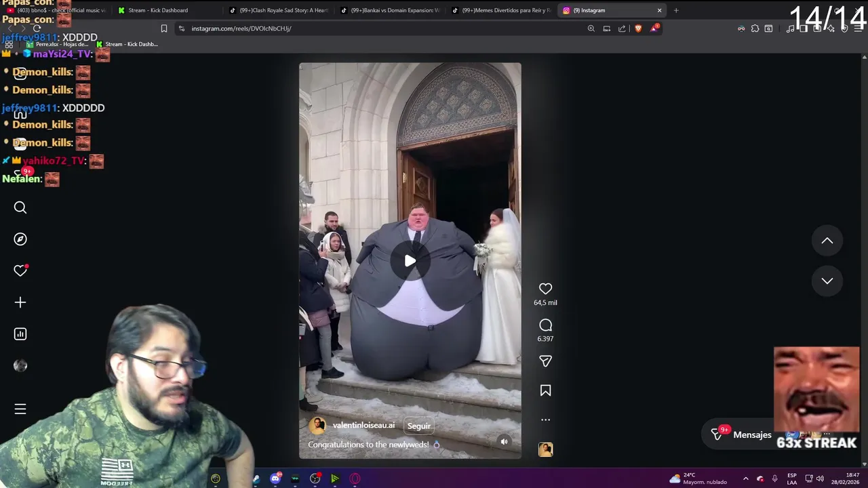Open valentinloiseau.ai profile link
This screenshot has width=868, height=488.
363,425
